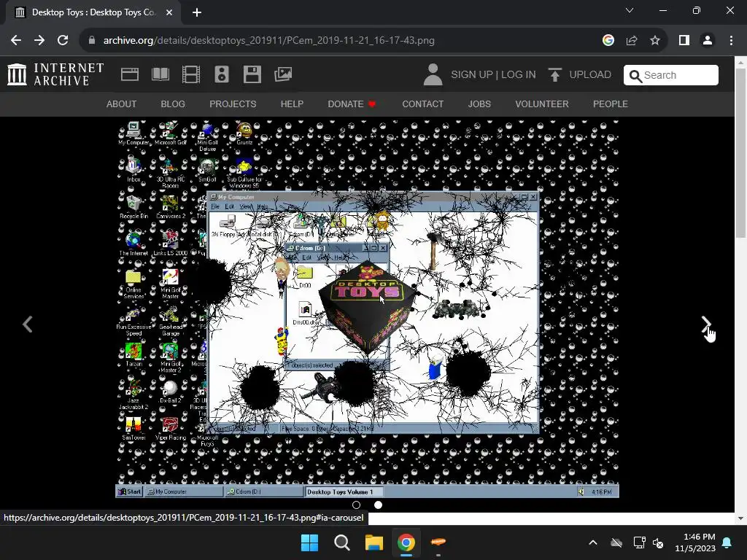Open the PEOPLE menu item
This screenshot has height=560, width=747.
pos(611,104)
